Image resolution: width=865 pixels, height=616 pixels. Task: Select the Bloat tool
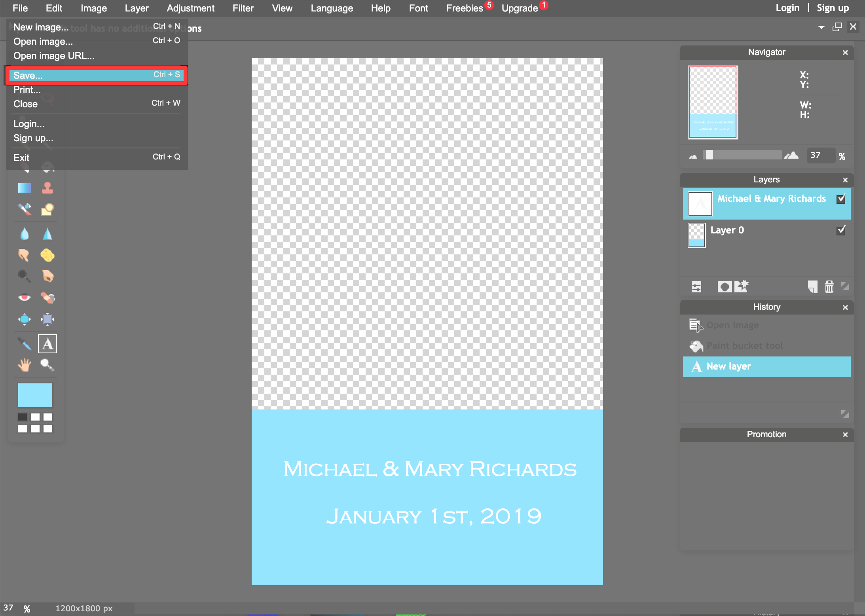pyautogui.click(x=24, y=319)
